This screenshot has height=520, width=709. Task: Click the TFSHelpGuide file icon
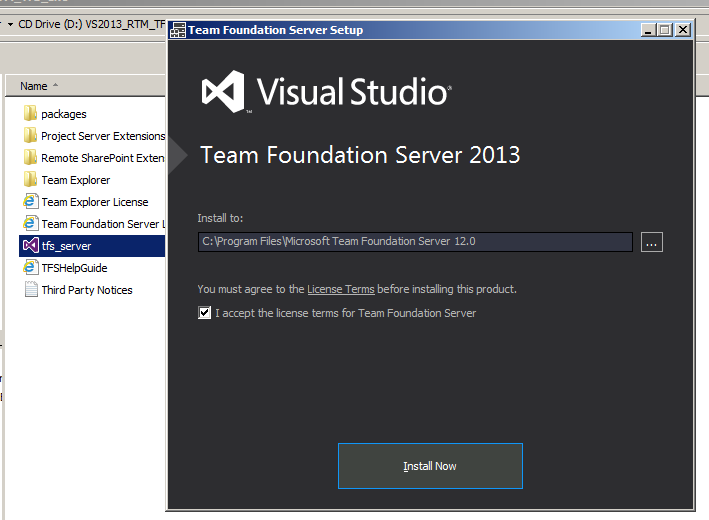point(30,268)
